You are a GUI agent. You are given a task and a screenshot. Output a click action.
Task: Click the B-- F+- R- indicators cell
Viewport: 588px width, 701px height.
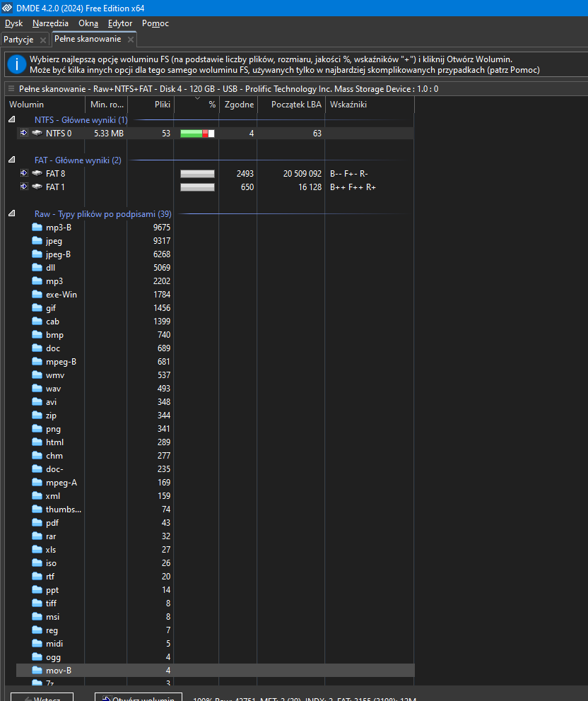pos(349,173)
